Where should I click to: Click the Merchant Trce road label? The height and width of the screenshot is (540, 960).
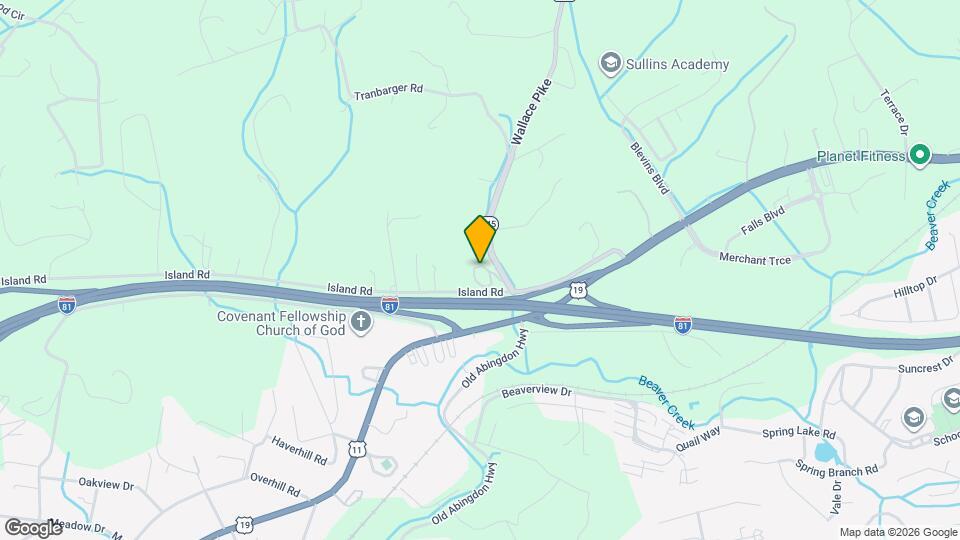[x=755, y=259]
